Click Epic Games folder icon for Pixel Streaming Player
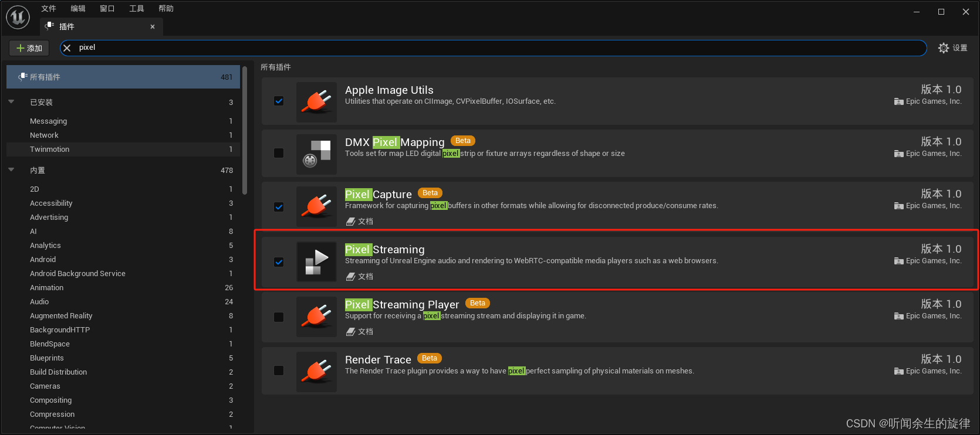 [x=898, y=316]
